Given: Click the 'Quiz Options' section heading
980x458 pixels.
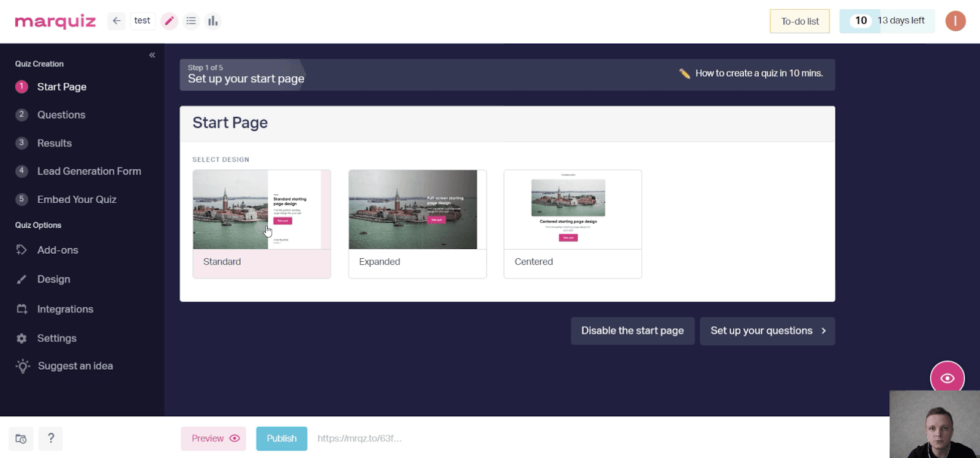Looking at the screenshot, I should click(38, 225).
